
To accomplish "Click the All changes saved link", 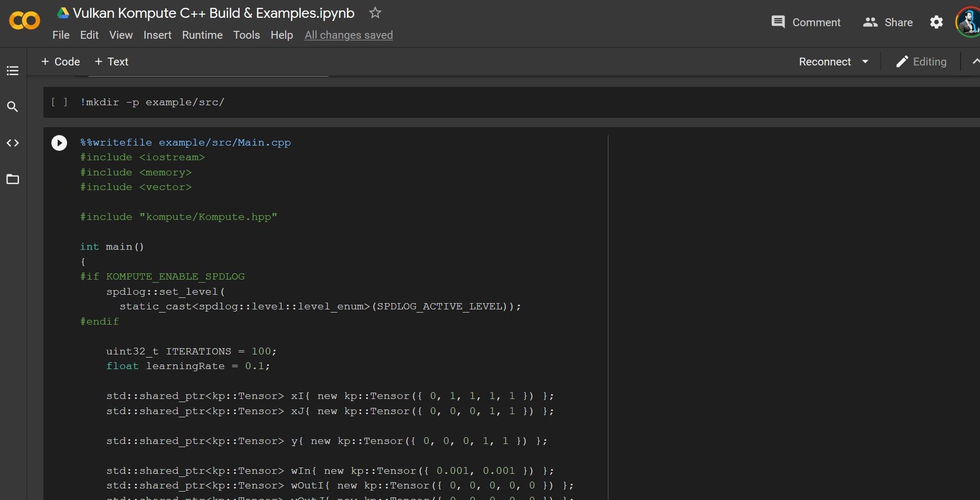I will pos(349,35).
